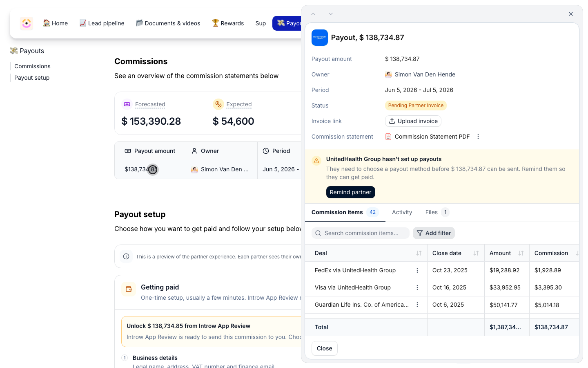Click the Pending Partner Invoice status badge

416,105
